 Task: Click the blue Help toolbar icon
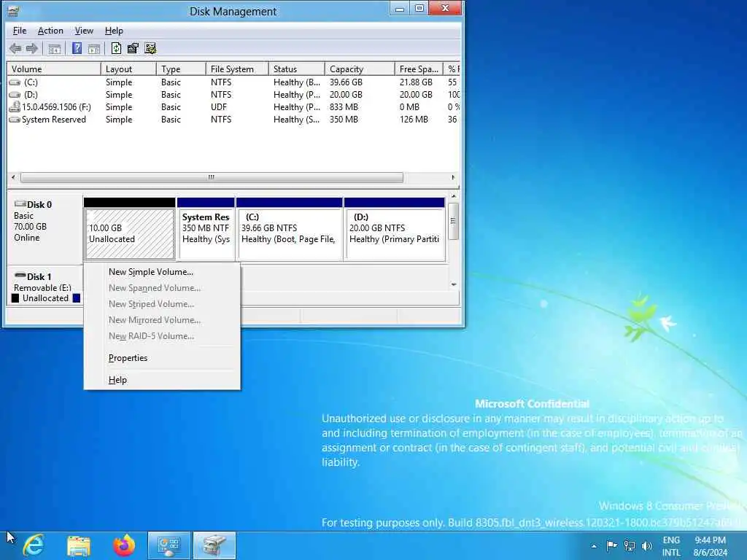coord(77,48)
